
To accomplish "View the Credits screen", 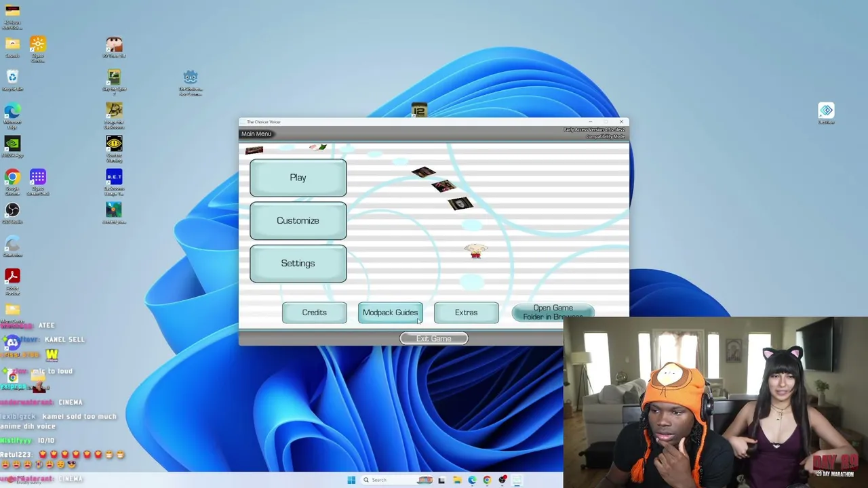I will 314,312.
